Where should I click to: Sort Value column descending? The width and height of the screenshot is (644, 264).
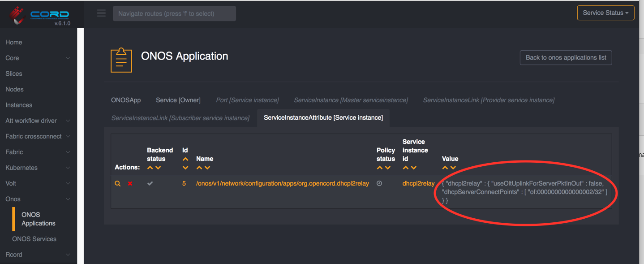453,168
